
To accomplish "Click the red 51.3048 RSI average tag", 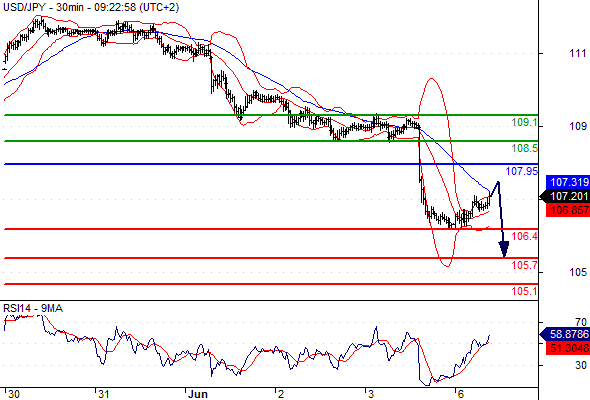I will [567, 348].
